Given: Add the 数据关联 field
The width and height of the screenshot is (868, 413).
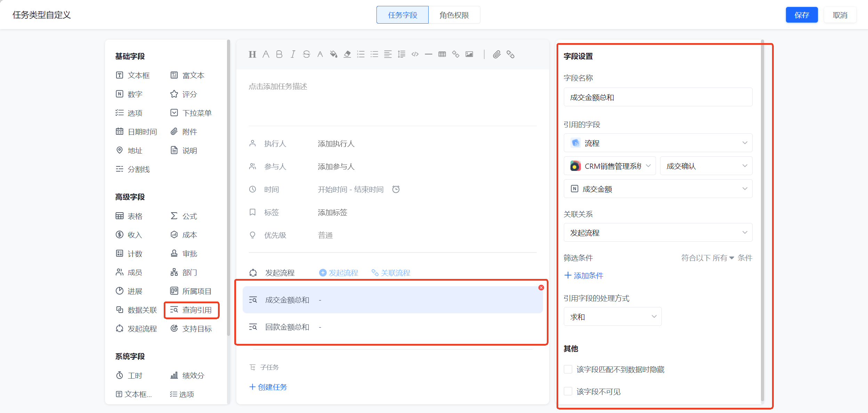Looking at the screenshot, I should tap(136, 310).
